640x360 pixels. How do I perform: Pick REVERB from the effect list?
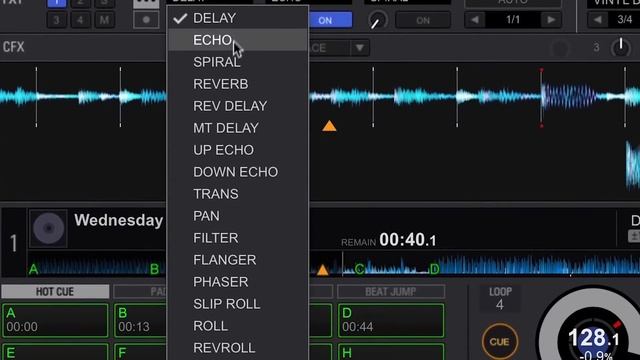pyautogui.click(x=238, y=84)
